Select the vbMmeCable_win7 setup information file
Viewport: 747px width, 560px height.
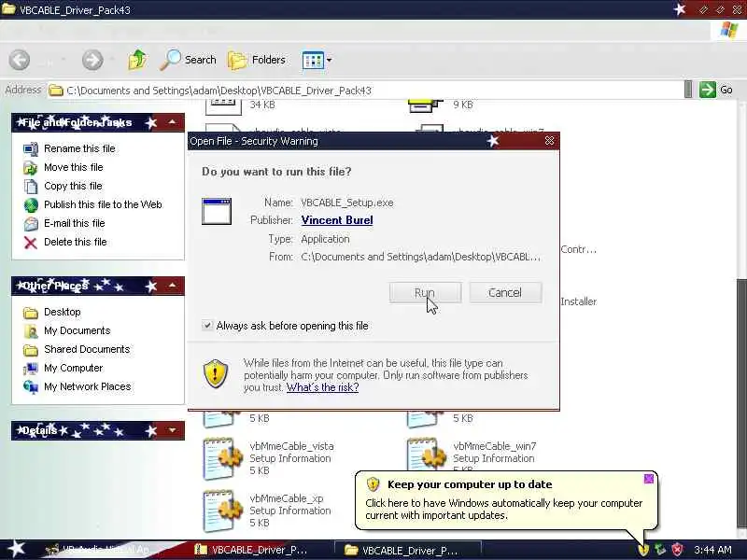coord(472,456)
